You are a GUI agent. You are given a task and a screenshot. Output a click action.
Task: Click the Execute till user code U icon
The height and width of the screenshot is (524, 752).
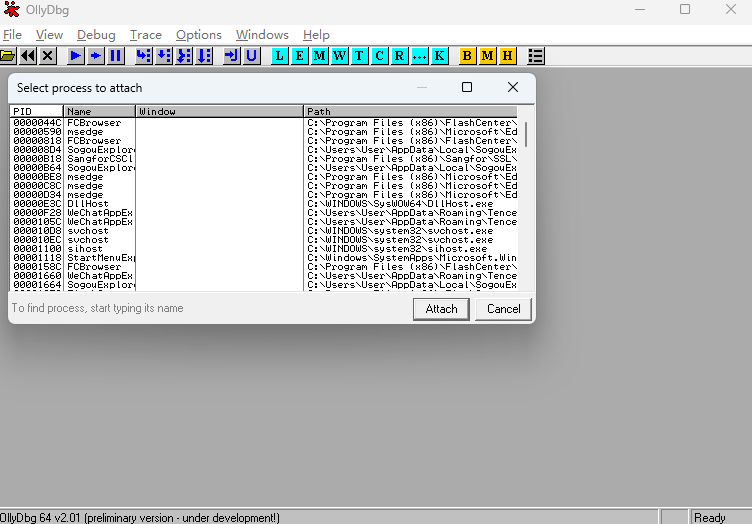coord(252,56)
